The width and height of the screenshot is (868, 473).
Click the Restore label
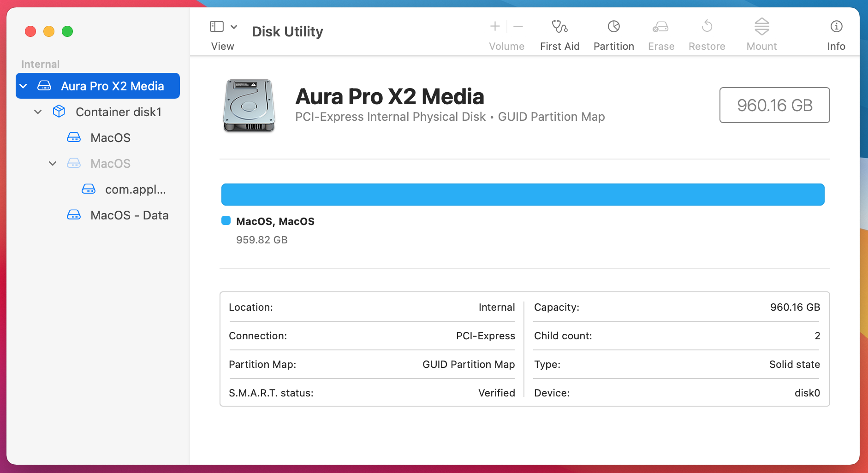pyautogui.click(x=707, y=46)
